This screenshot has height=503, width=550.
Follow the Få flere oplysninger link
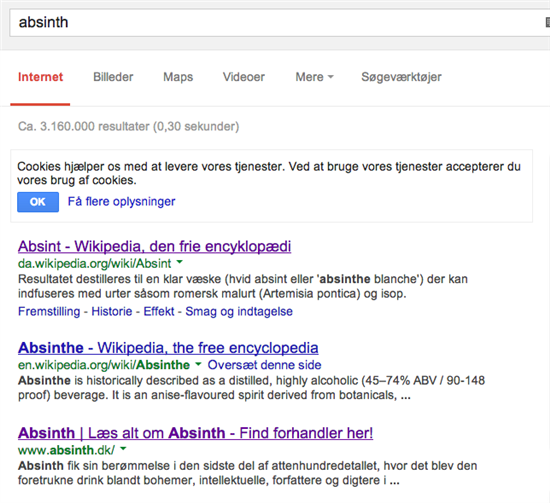(121, 202)
